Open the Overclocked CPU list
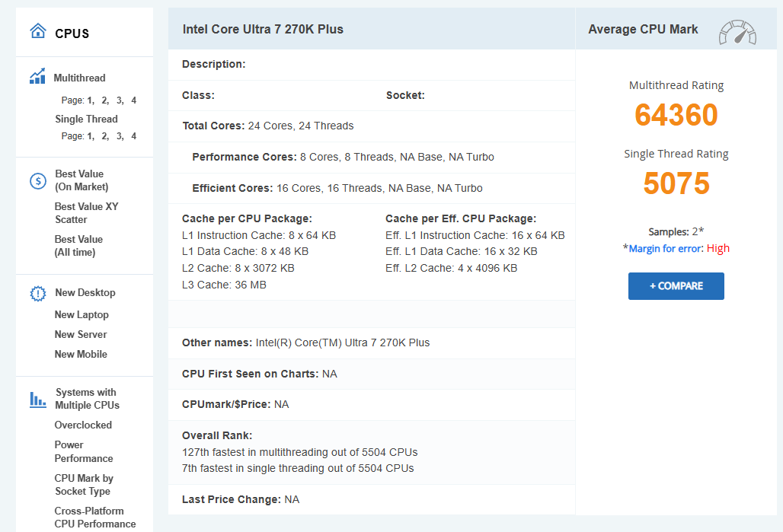The width and height of the screenshot is (783, 532). [x=82, y=425]
